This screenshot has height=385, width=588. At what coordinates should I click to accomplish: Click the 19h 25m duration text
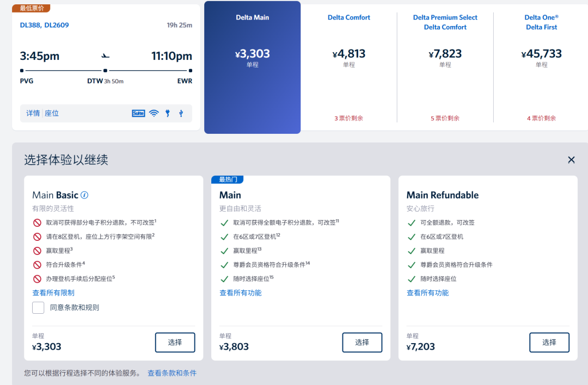[x=180, y=25]
